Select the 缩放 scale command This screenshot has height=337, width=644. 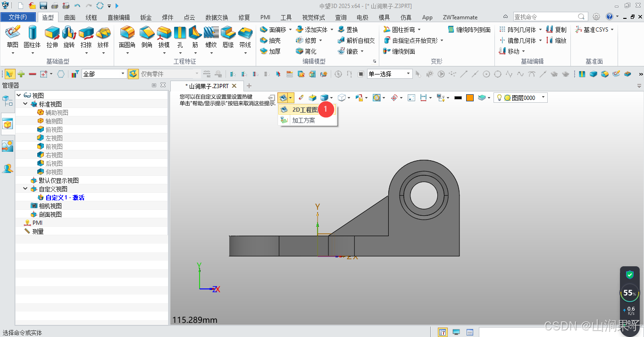point(556,41)
